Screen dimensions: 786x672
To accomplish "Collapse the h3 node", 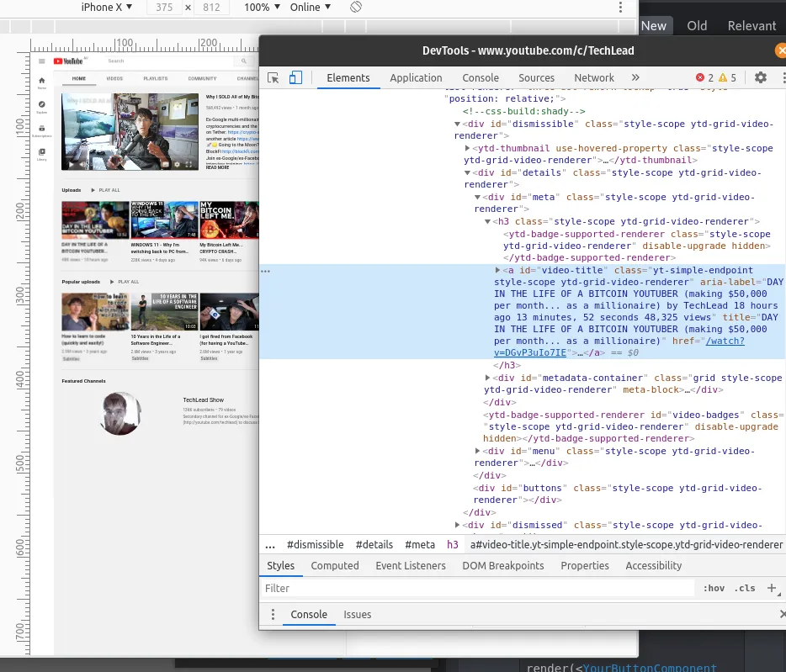I will point(487,221).
